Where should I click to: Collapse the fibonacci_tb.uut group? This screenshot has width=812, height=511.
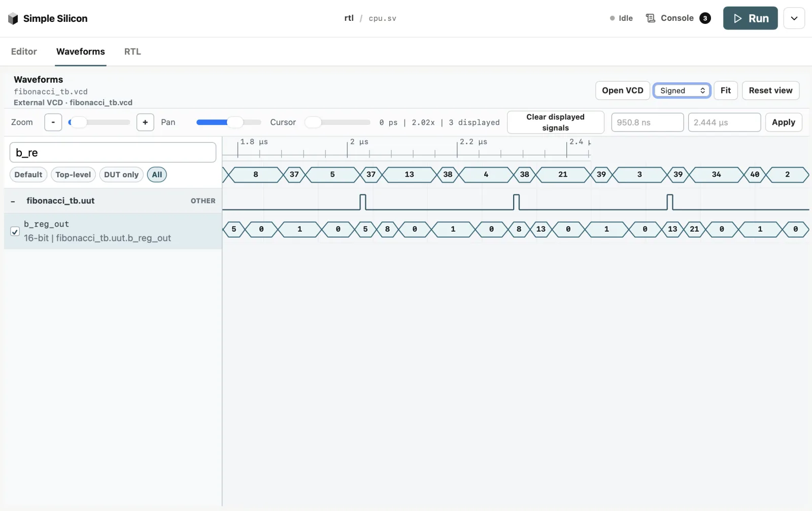pos(13,201)
